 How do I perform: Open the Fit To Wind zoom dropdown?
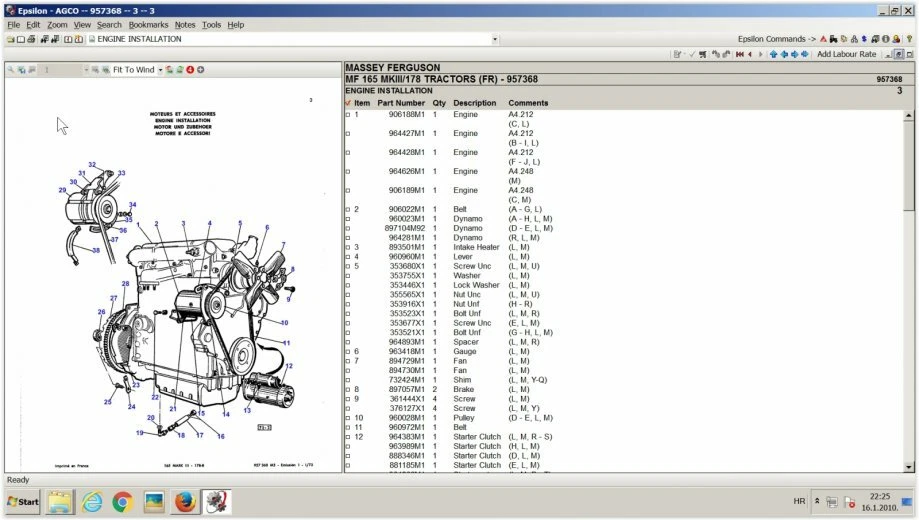click(160, 70)
